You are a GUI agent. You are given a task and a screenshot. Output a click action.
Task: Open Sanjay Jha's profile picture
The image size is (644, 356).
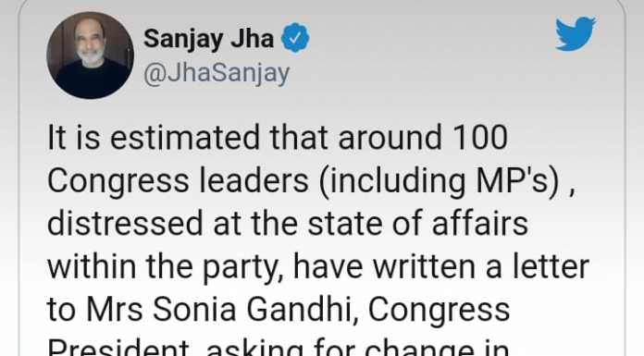click(x=91, y=55)
